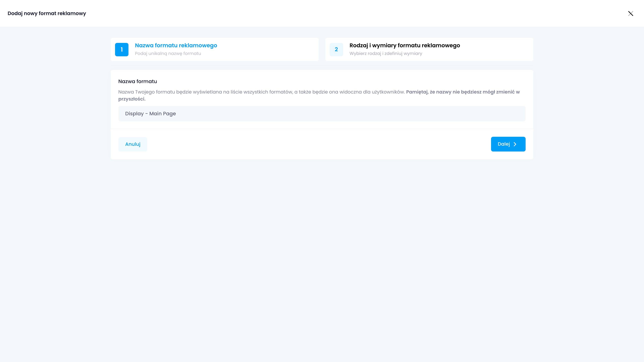Click the step 2 number badge

336,49
